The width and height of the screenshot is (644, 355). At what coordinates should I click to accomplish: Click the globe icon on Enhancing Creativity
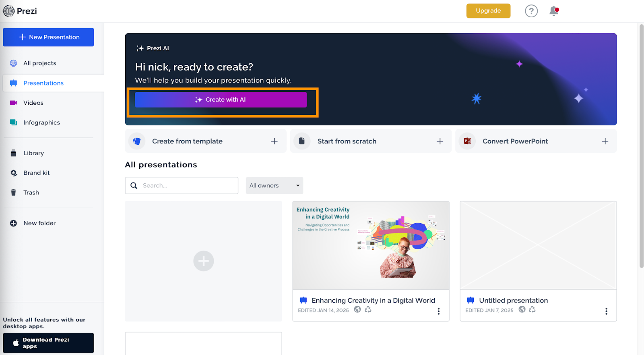357,309
